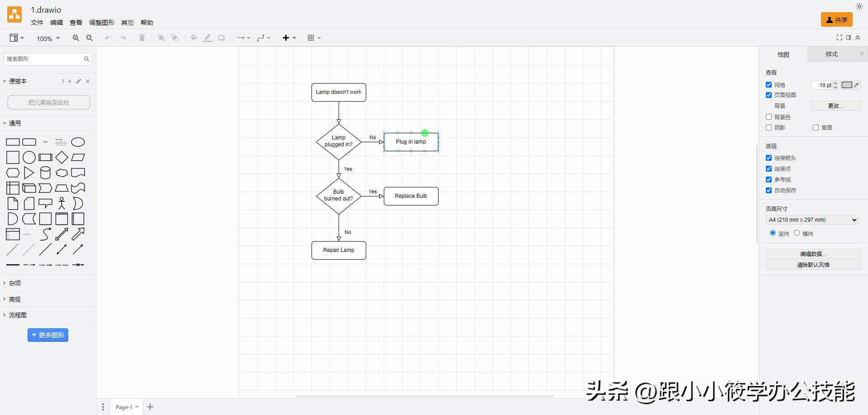Apply Shadow using its toolbar icon
The width and height of the screenshot is (868, 415).
[x=221, y=38]
